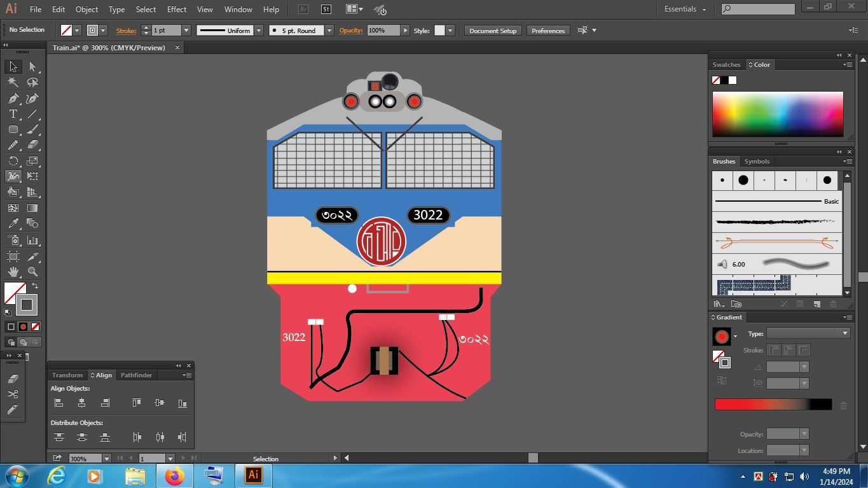Open the Effect menu
Screen dimensions: 868x488
point(177,10)
